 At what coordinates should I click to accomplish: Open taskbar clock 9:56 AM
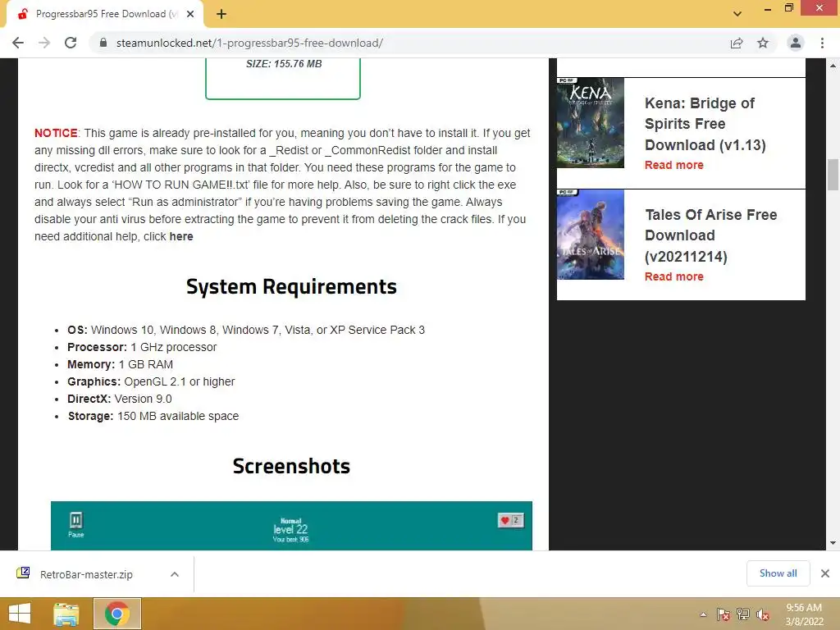[804, 614]
